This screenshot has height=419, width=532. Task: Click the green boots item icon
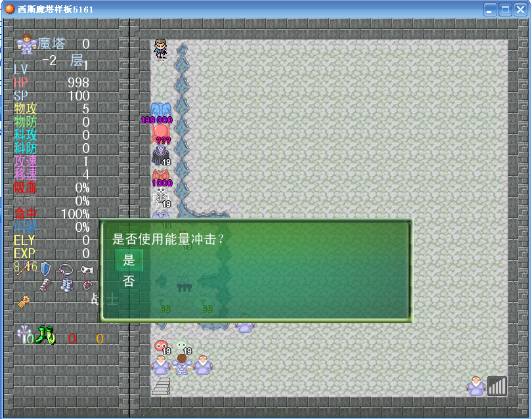[45, 334]
